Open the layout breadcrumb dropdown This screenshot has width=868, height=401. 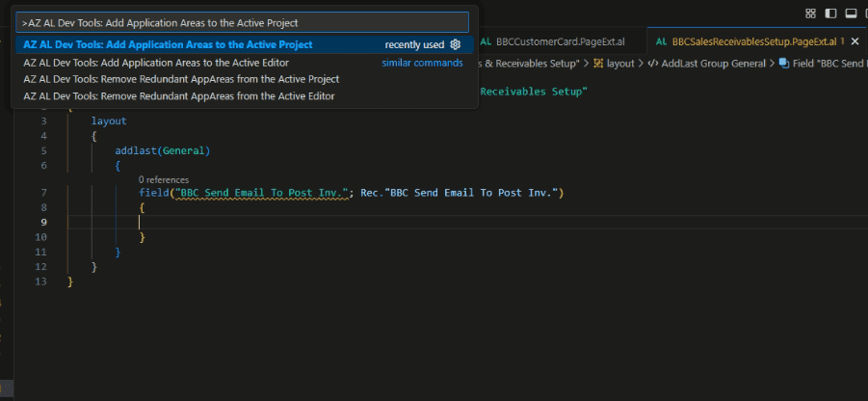[x=620, y=64]
